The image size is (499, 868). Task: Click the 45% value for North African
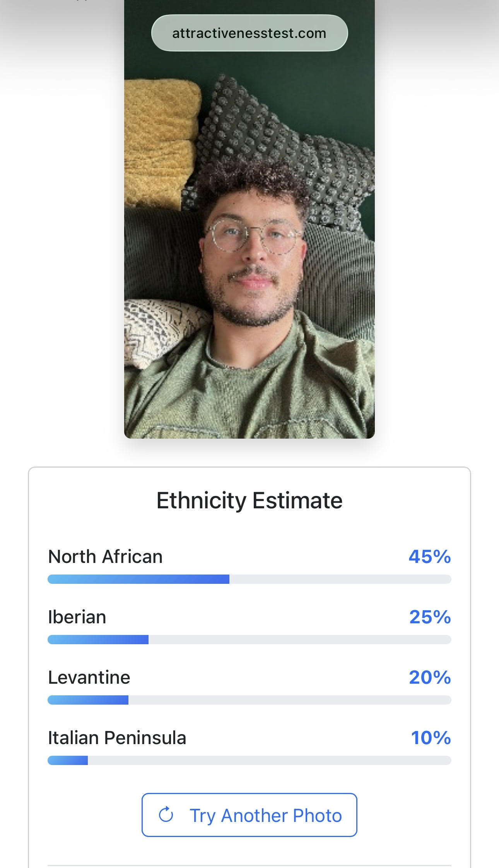tap(430, 557)
